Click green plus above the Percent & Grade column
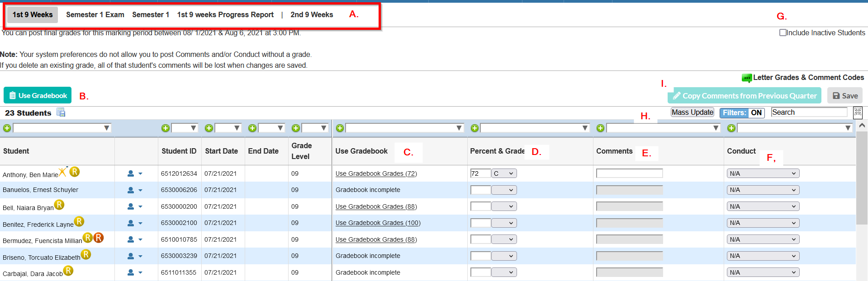The image size is (868, 281). point(474,128)
